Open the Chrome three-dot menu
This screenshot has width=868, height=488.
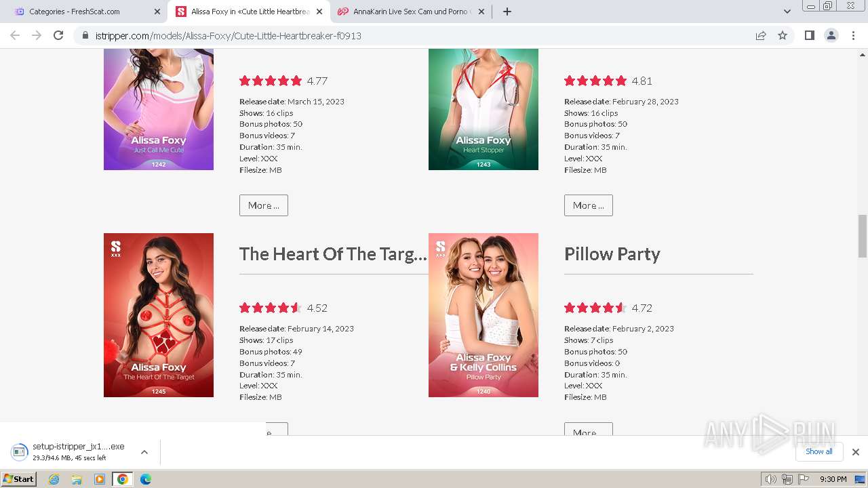(x=853, y=35)
